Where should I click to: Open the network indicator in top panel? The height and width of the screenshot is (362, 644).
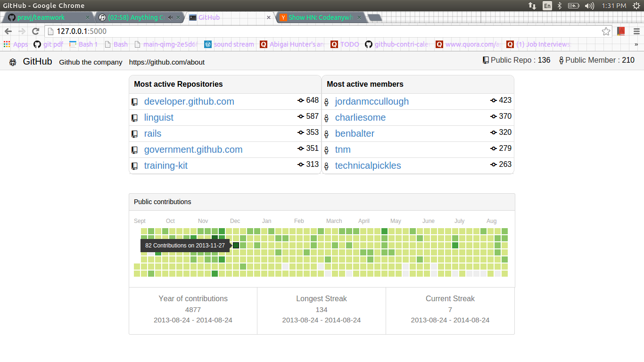pos(532,6)
